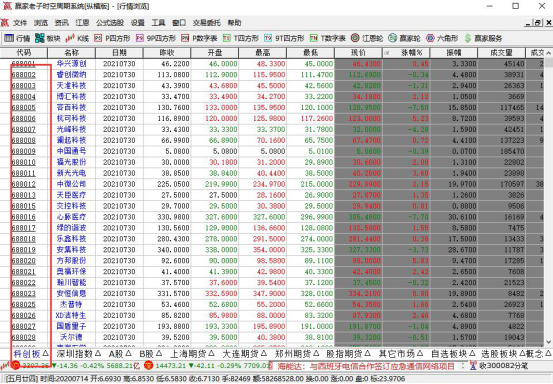Open the 交易委托 menu
The height and width of the screenshot is (384, 553).
[x=207, y=23]
